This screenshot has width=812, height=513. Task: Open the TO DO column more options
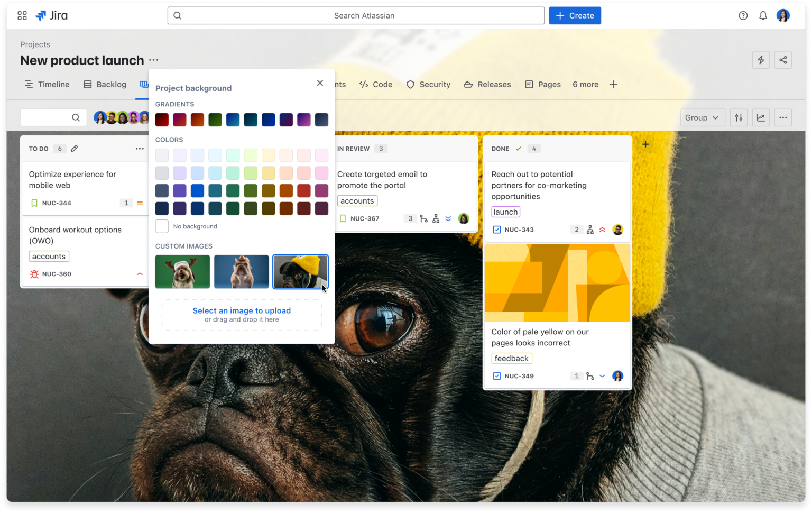pos(140,149)
